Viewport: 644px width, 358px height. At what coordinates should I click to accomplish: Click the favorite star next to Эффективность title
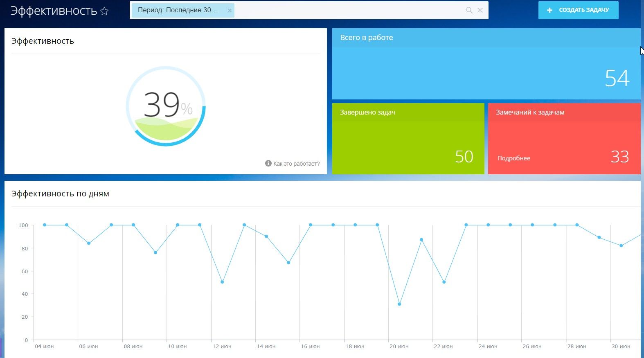[x=104, y=11]
